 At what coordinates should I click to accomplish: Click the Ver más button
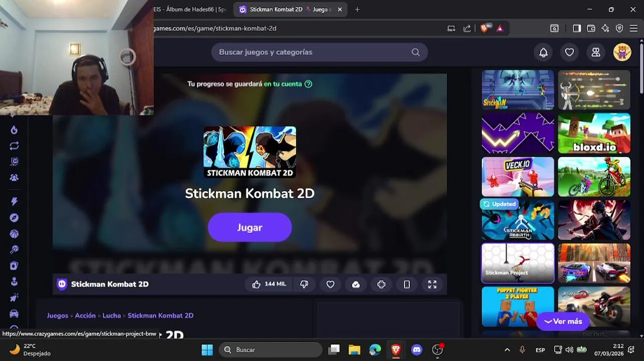tap(563, 321)
